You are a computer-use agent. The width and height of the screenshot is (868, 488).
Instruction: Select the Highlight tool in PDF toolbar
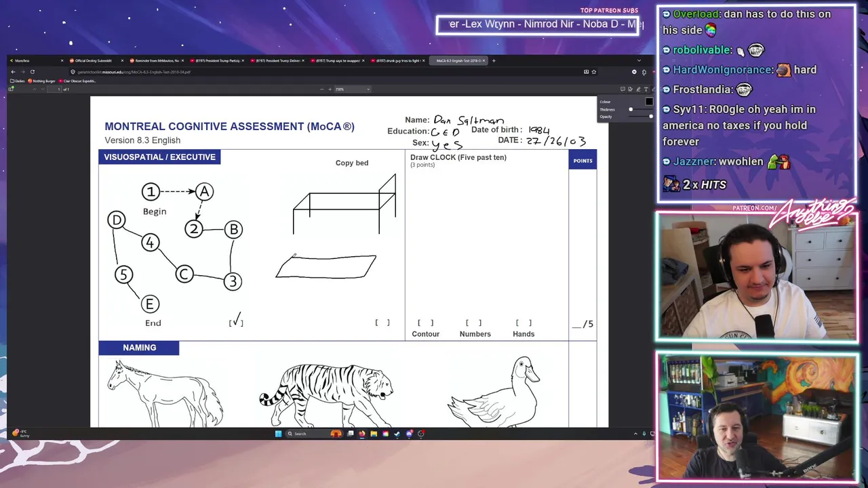[638, 89]
